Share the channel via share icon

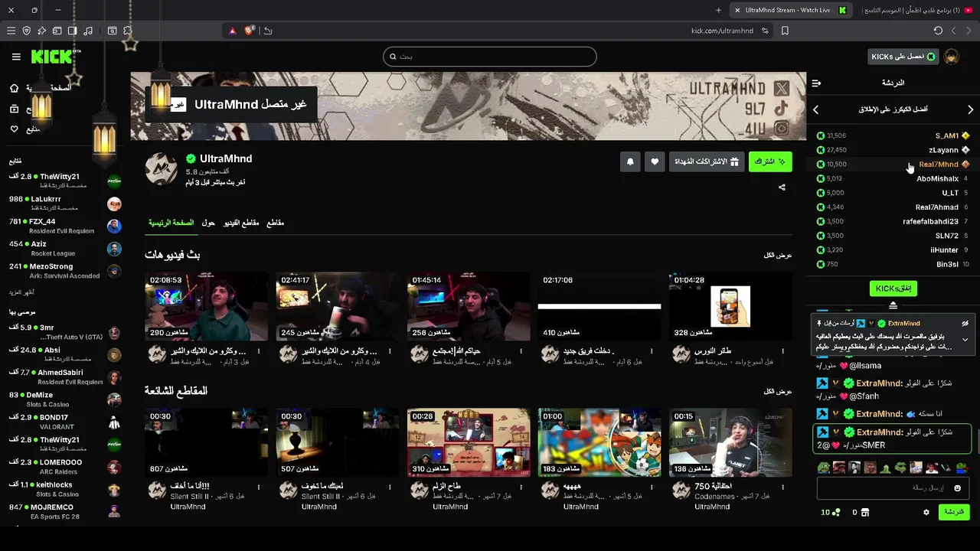782,187
